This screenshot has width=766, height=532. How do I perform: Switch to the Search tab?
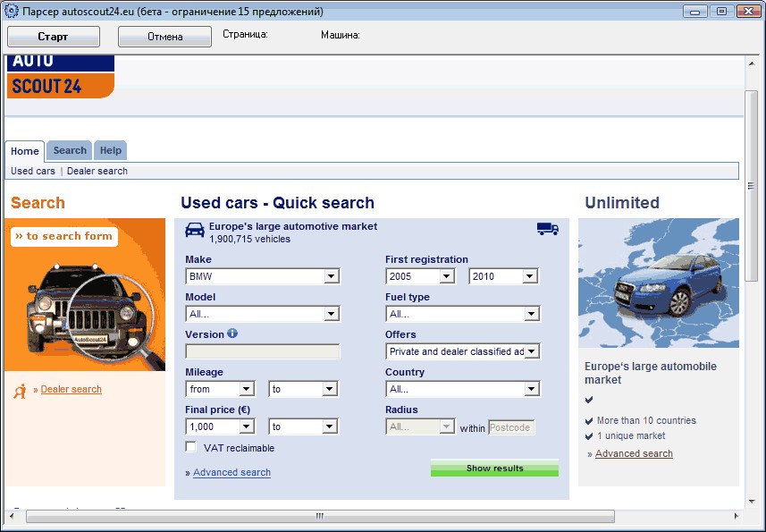(70, 150)
